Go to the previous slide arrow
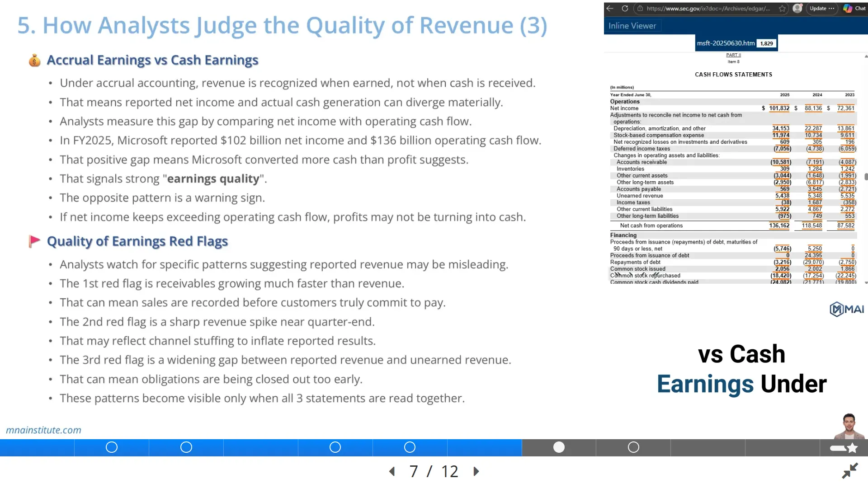Viewport: 868px width, 488px height. coord(392,471)
